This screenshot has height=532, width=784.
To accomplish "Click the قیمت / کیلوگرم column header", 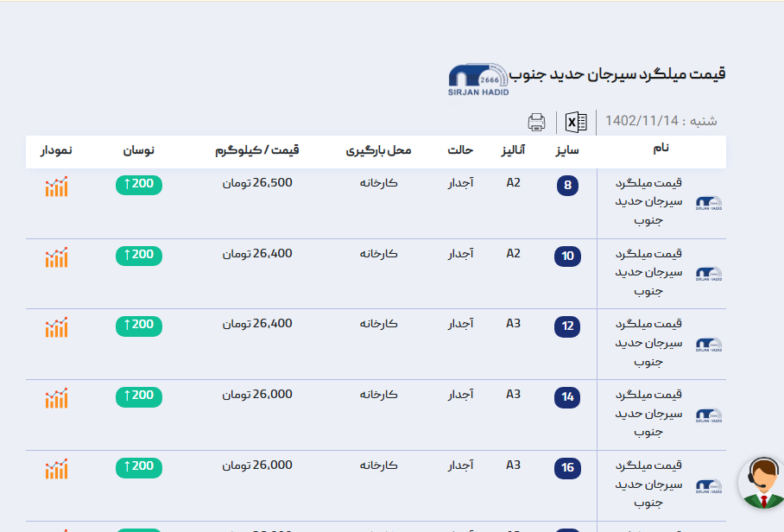I will [257, 150].
